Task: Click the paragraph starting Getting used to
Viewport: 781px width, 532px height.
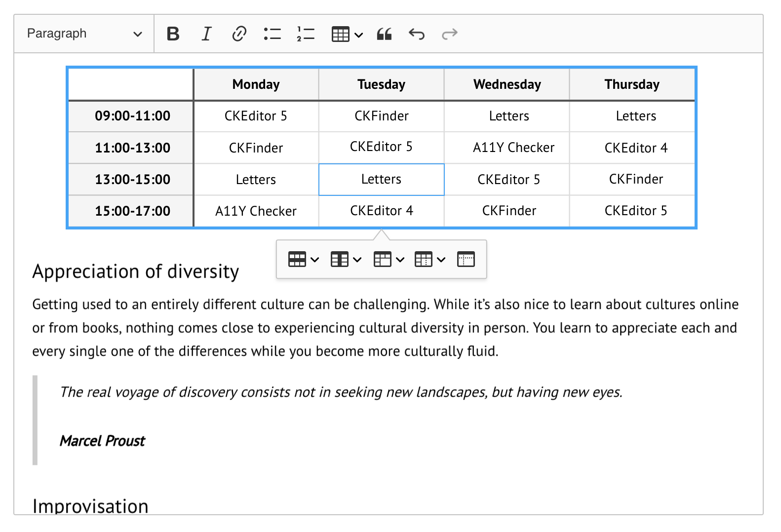Action: tap(386, 328)
